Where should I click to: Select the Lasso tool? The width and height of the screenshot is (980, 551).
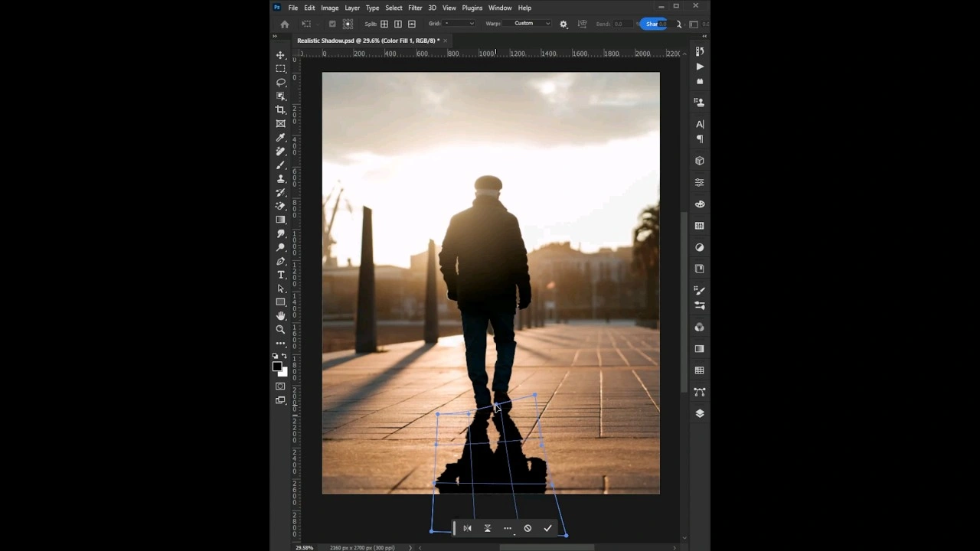pos(280,82)
